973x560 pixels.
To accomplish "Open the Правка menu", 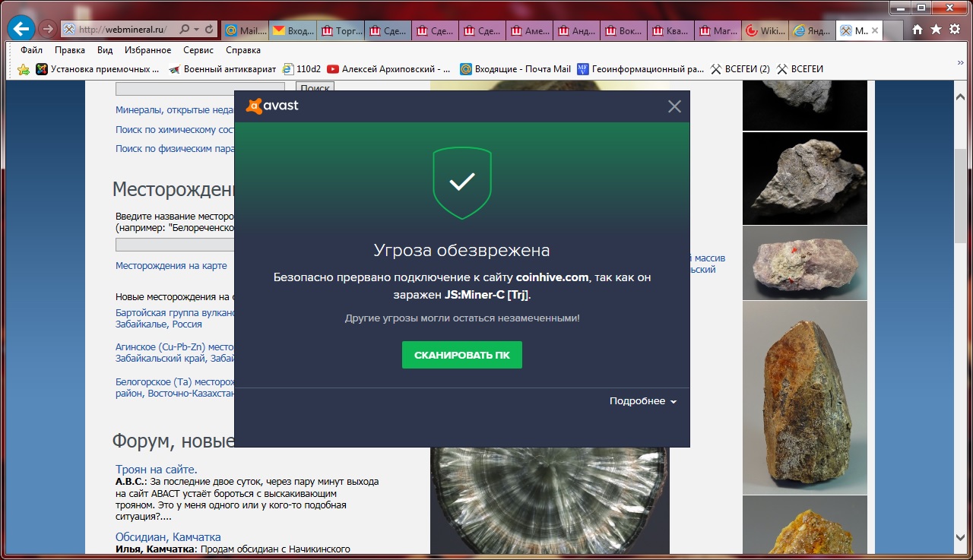I will [70, 50].
